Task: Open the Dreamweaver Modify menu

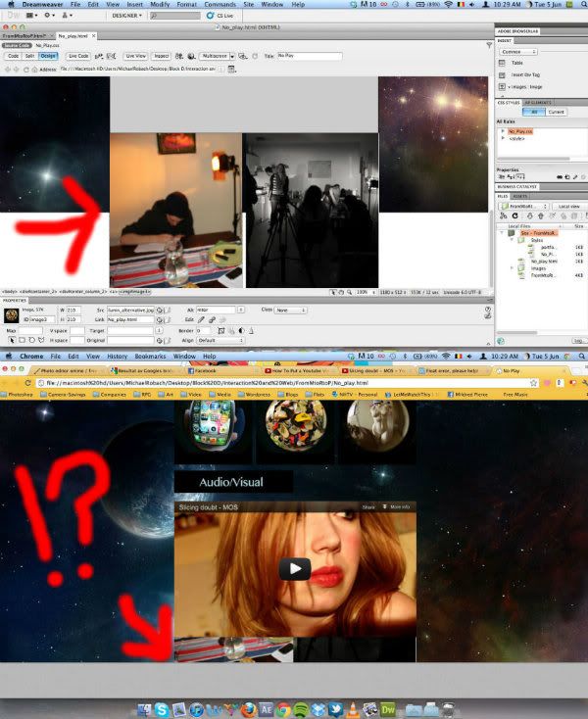Action: (x=160, y=4)
